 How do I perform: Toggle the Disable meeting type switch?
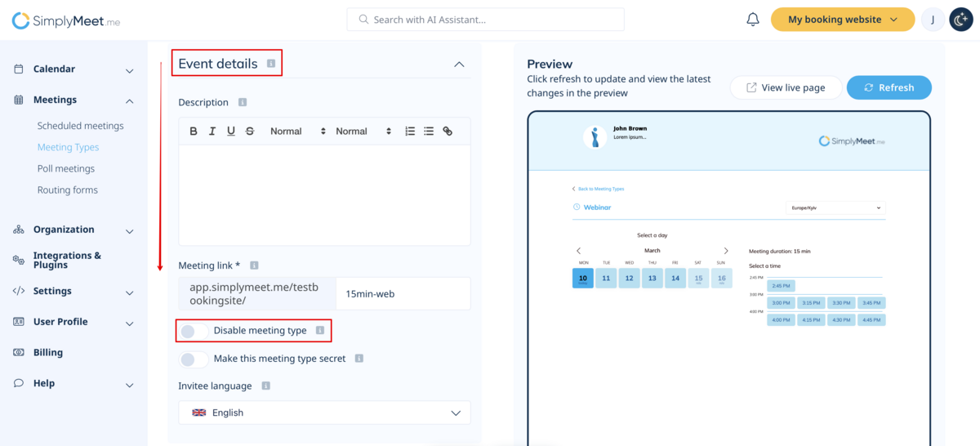(194, 331)
